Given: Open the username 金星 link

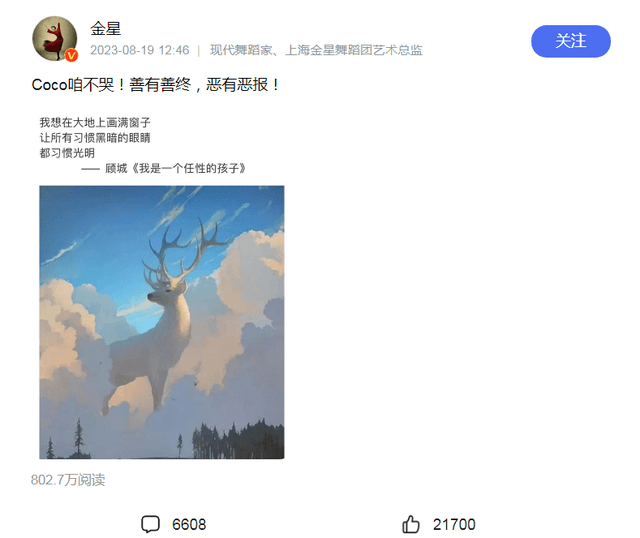Looking at the screenshot, I should click(106, 29).
